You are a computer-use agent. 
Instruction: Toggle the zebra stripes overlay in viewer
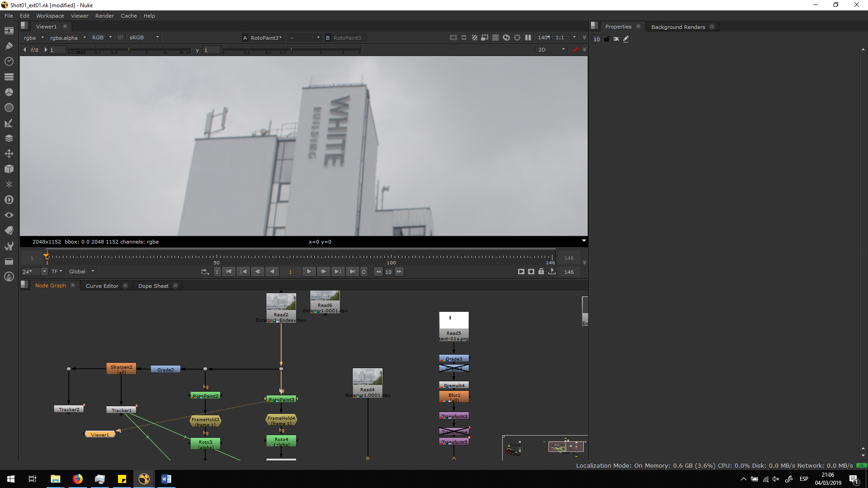tap(474, 38)
